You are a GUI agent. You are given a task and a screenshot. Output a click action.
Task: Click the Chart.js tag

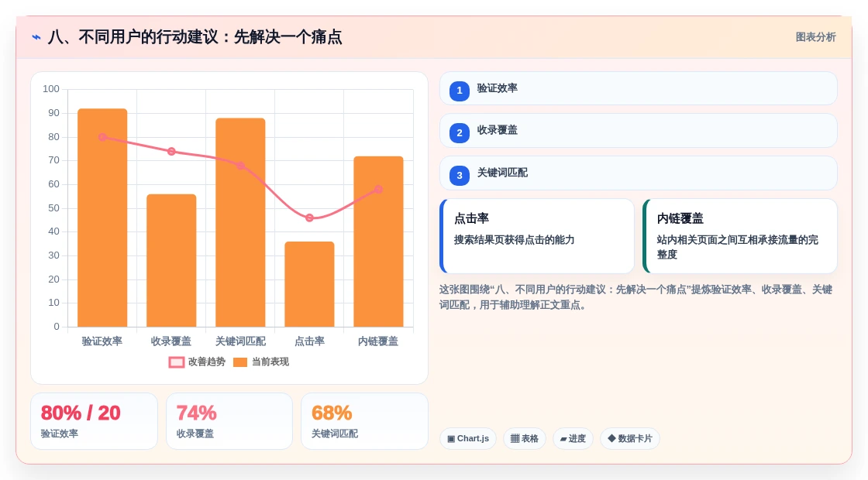(468, 438)
